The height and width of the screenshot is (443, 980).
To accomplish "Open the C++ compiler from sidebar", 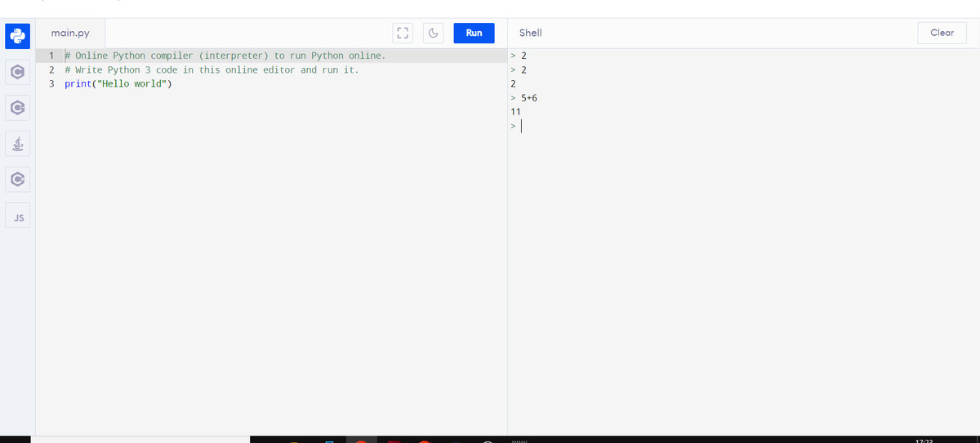I will pos(19,107).
